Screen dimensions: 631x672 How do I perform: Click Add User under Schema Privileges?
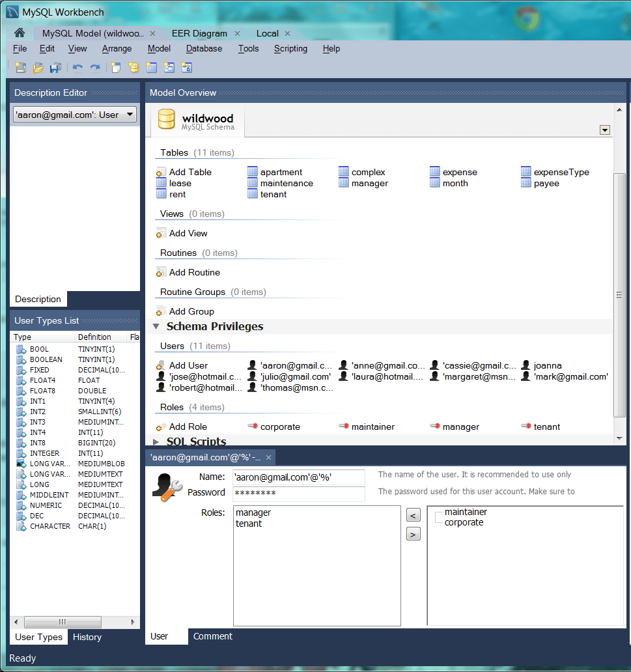click(x=188, y=365)
